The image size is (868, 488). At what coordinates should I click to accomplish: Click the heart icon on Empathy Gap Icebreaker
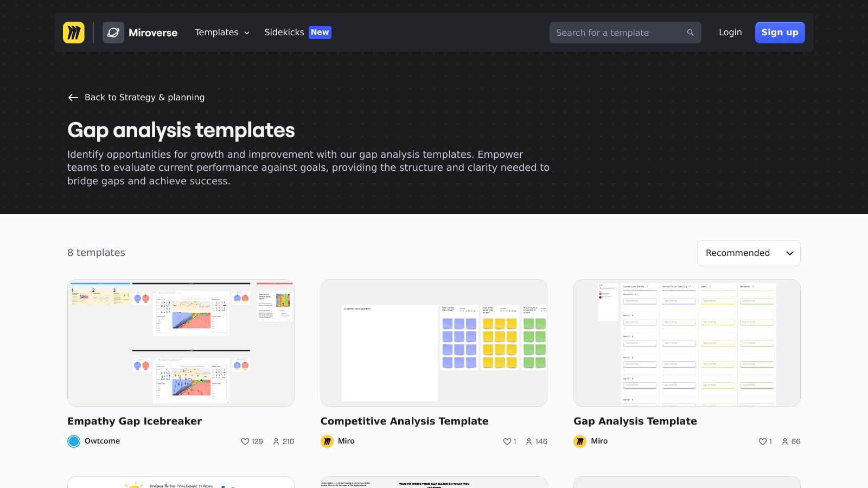point(246,441)
